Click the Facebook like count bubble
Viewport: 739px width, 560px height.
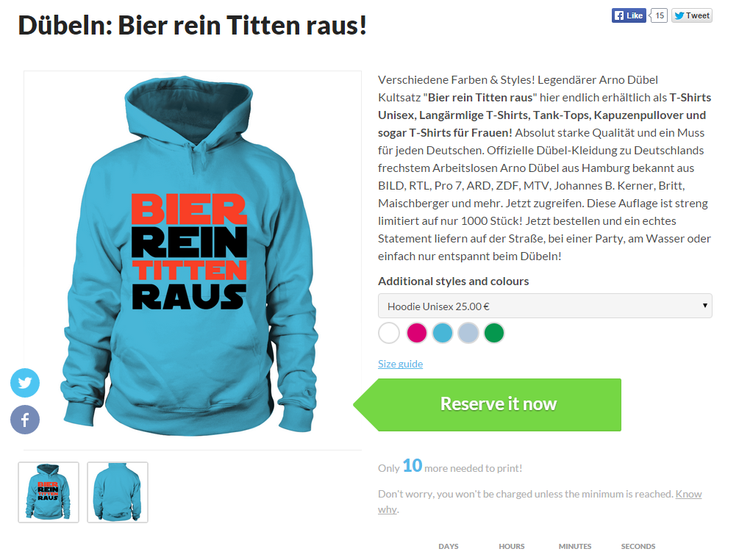coord(660,15)
